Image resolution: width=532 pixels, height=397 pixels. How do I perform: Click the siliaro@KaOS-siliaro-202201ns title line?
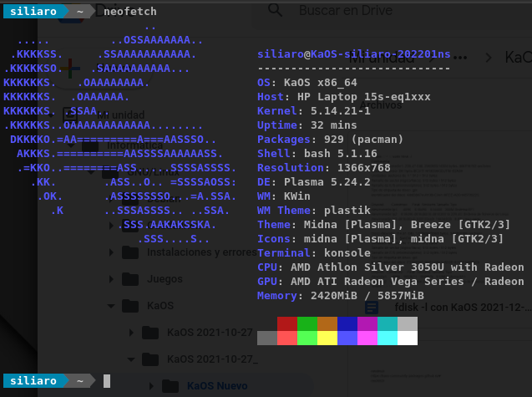pos(354,54)
